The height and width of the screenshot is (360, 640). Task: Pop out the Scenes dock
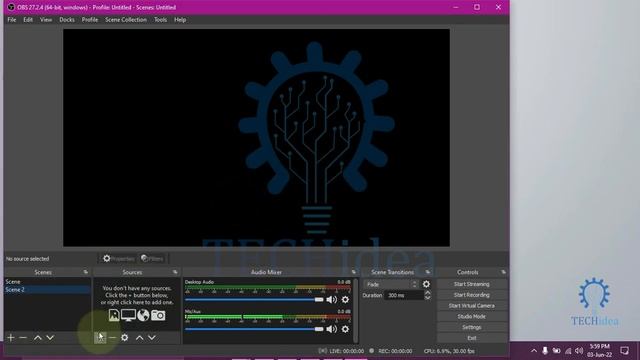click(86, 272)
